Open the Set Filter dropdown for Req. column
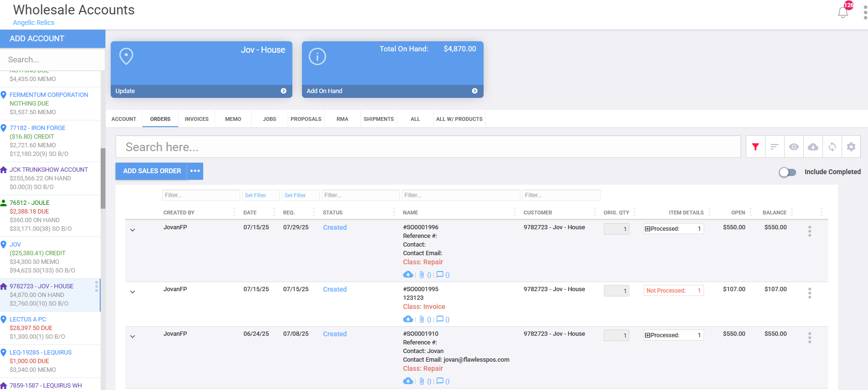 301,195
